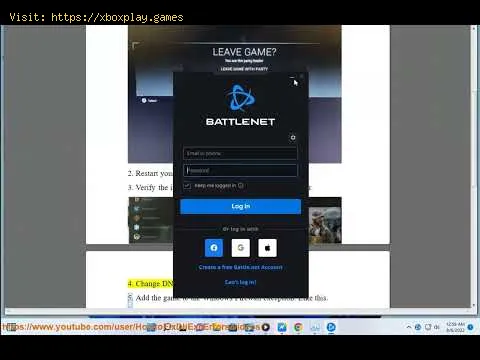Image resolution: width=480 pixels, height=360 pixels.
Task: Log in with Google
Action: (x=241, y=248)
